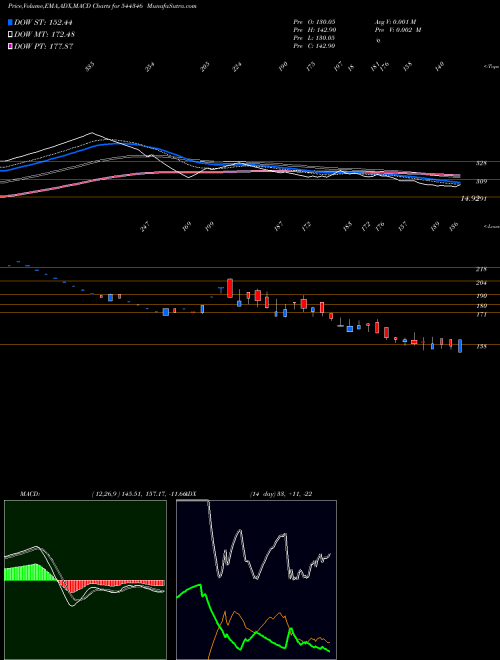The image size is (500, 660).
Task: Click the 309 price level label
Action: click(x=482, y=182)
